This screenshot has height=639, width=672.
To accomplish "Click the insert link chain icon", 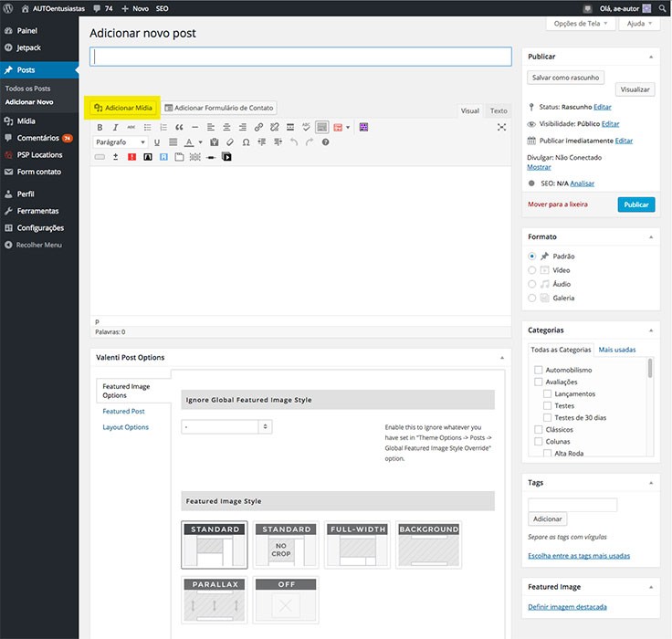I will point(259,128).
